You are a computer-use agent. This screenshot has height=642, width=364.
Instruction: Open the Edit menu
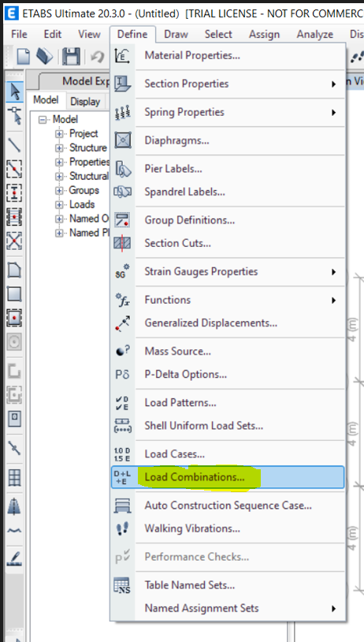[53, 34]
